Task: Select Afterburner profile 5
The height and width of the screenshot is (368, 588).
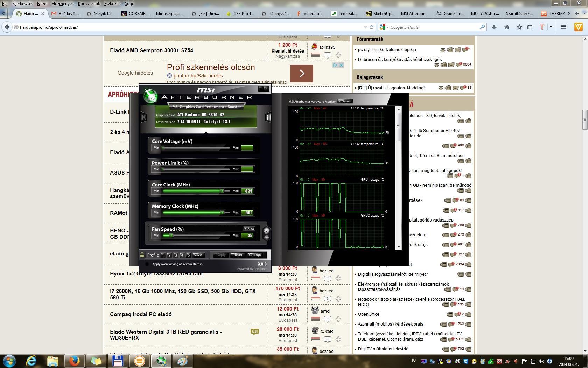Action: [x=188, y=255]
